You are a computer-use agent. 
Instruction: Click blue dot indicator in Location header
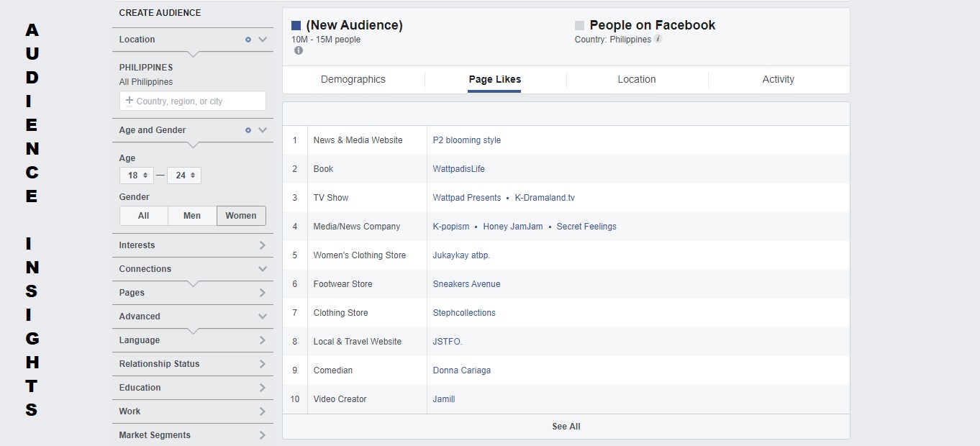click(x=248, y=40)
